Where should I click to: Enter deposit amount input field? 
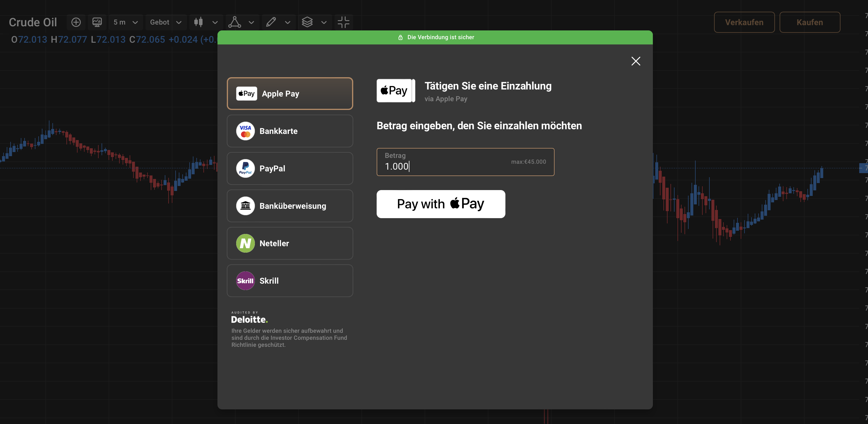pos(465,162)
